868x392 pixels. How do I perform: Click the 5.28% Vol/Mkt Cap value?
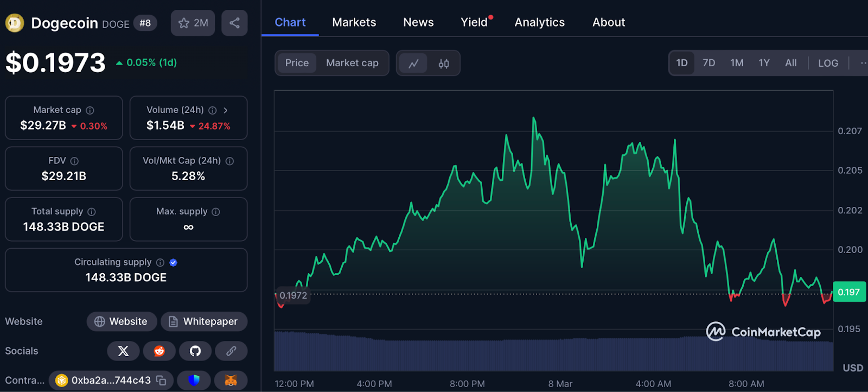[188, 176]
